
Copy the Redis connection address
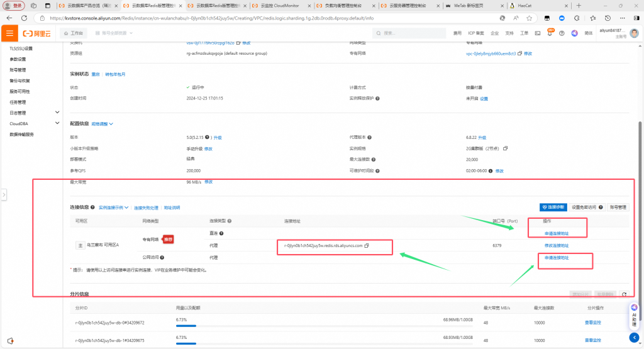[367, 245]
